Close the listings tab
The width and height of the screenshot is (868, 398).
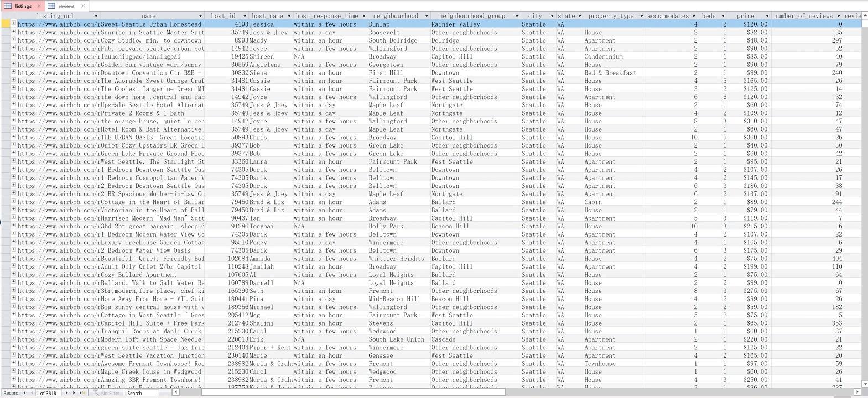pyautogui.click(x=39, y=6)
